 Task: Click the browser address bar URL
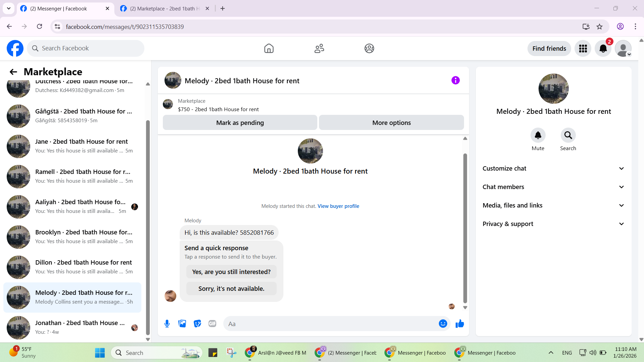125,27
